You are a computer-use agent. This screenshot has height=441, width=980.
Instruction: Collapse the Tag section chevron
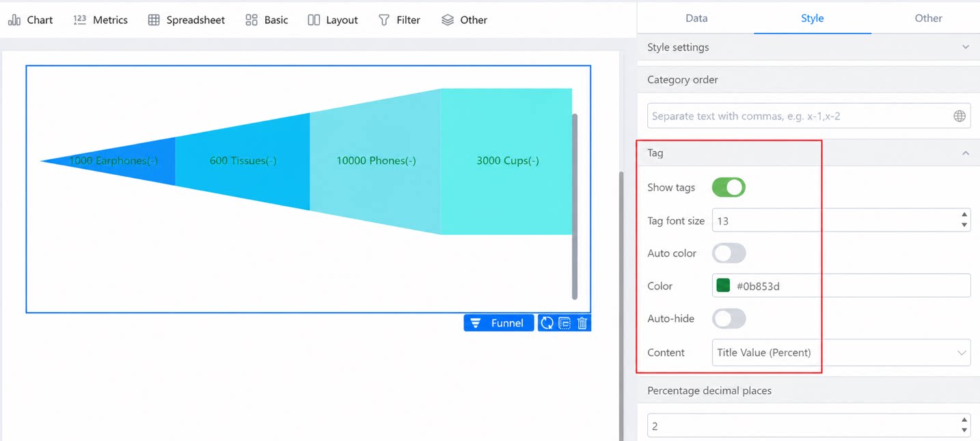coord(966,153)
